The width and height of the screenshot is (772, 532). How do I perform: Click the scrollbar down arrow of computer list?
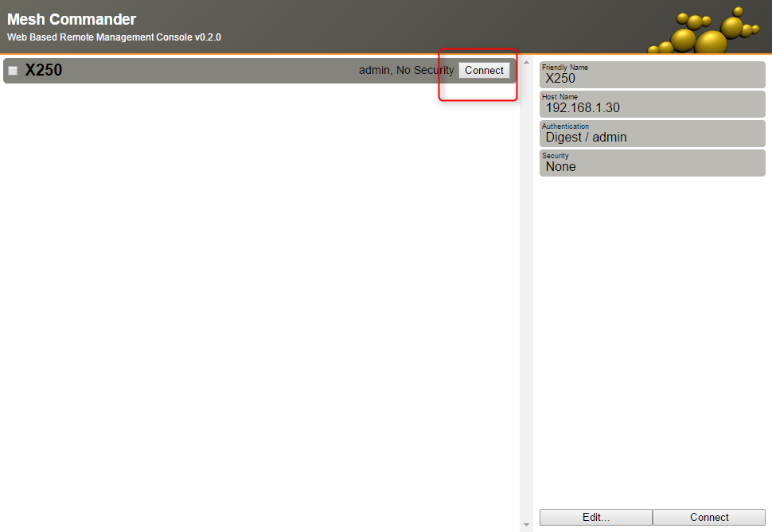526,526
